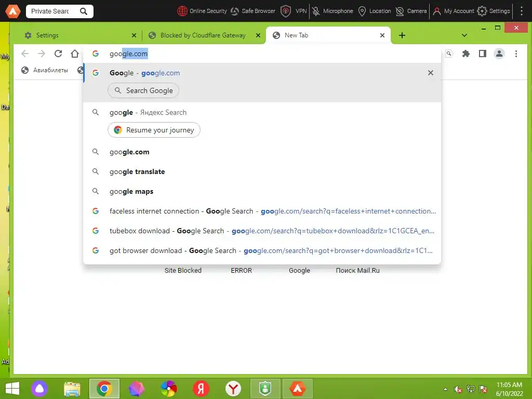Open My Account in Avast bar

click(453, 11)
